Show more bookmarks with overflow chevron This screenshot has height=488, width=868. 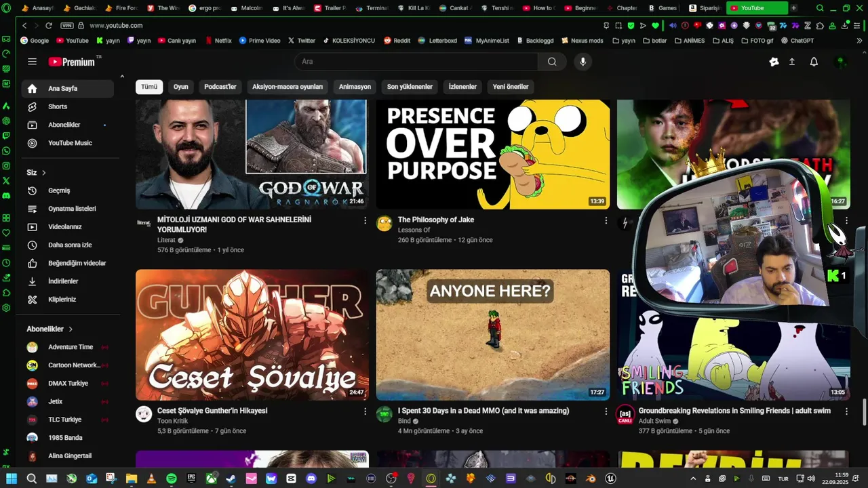point(859,41)
